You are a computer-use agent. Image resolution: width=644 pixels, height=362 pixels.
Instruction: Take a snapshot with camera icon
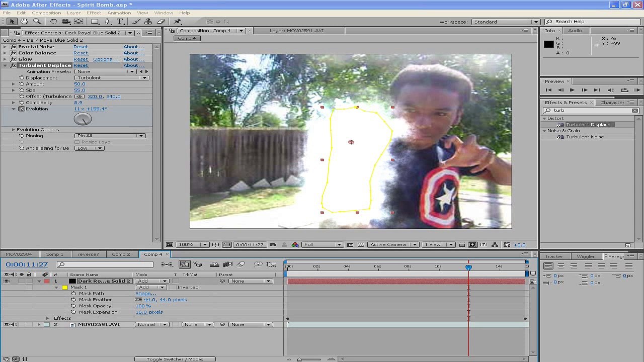point(273,245)
